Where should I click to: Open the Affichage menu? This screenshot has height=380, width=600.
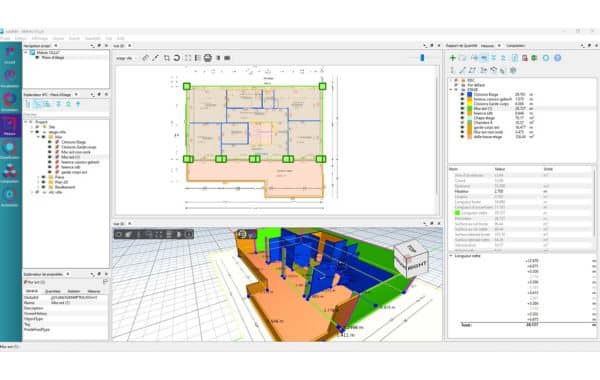pyautogui.click(x=39, y=38)
